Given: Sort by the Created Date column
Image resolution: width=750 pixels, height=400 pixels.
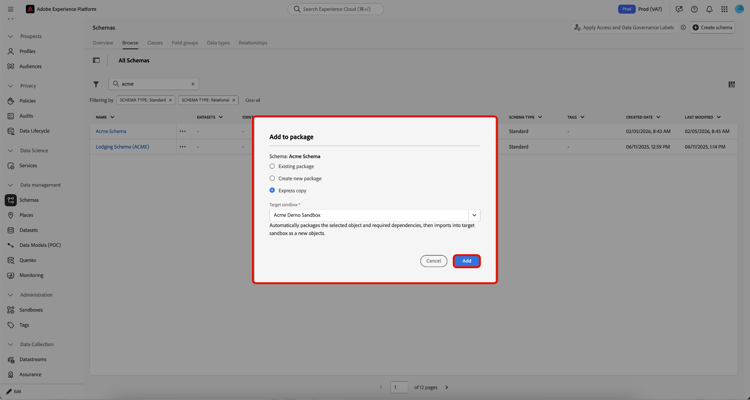Looking at the screenshot, I should 643,117.
